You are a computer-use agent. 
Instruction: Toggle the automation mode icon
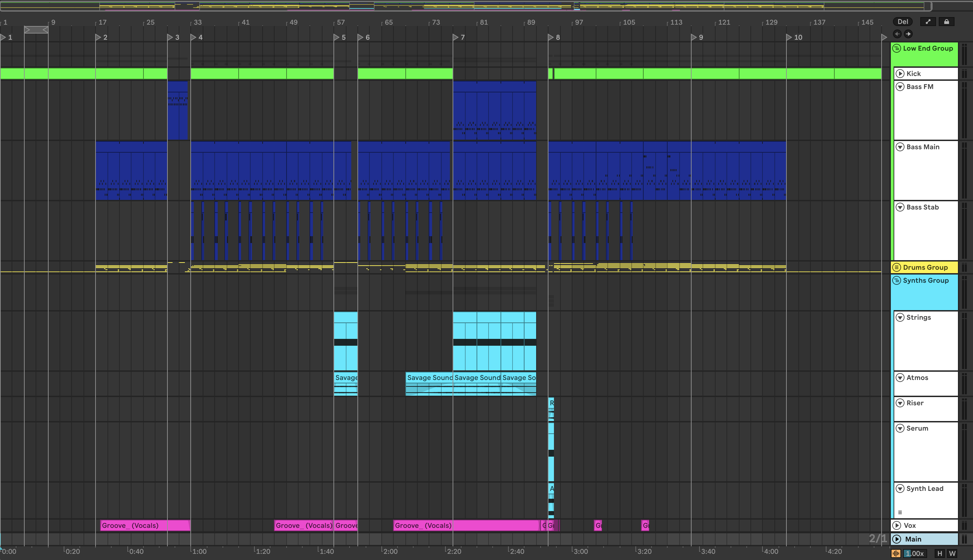(927, 22)
